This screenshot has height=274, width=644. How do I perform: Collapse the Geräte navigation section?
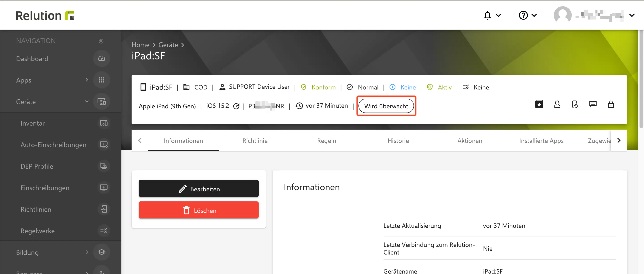pos(87,102)
